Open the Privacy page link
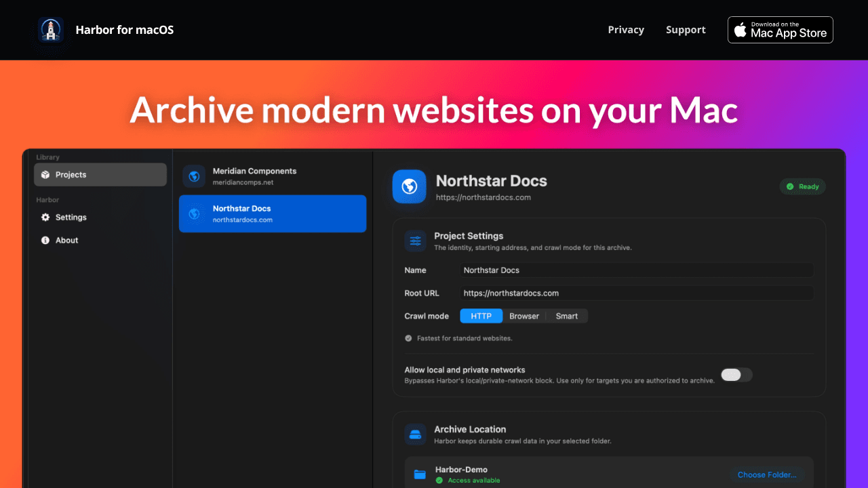This screenshot has height=488, width=868. click(x=626, y=30)
